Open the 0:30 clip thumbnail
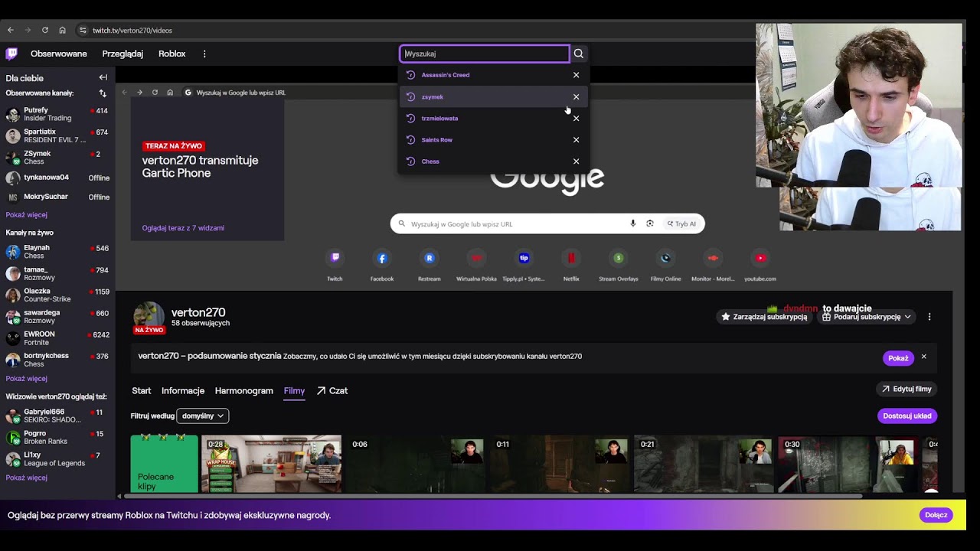The width and height of the screenshot is (980, 551). 848,464
